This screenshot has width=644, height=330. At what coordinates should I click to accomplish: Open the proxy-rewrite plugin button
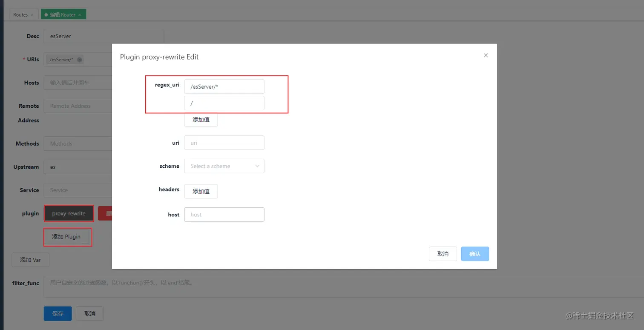(x=69, y=213)
